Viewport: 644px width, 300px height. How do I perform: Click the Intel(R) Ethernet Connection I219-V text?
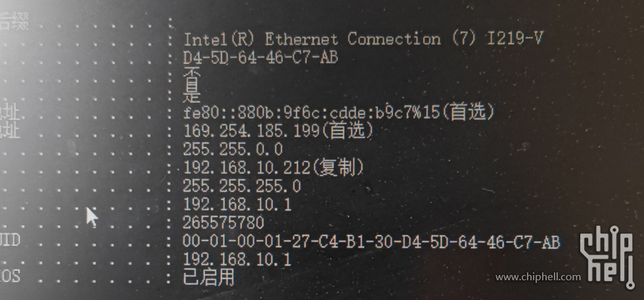click(363, 39)
